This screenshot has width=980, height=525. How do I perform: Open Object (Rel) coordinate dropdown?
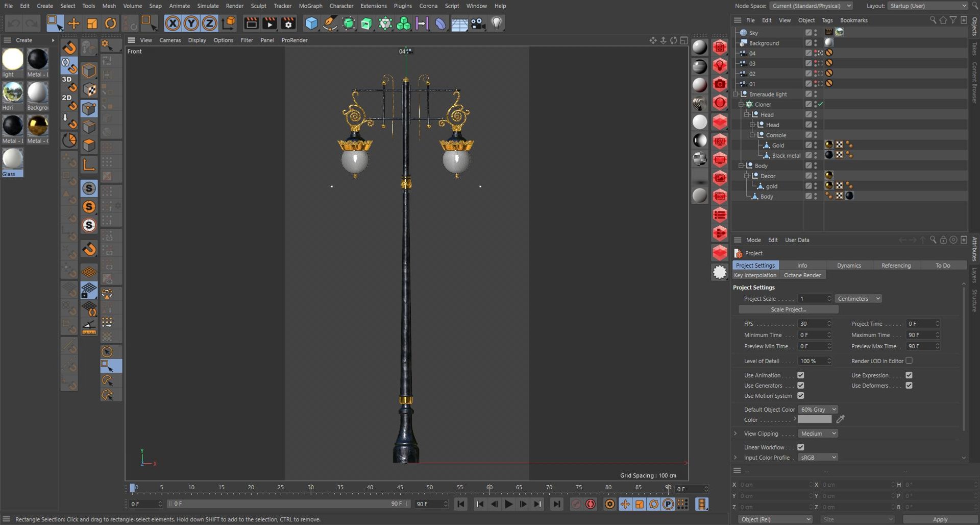(775, 519)
